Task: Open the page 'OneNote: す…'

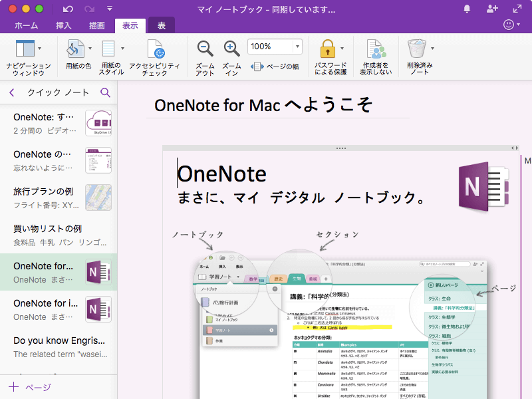Action: pyautogui.click(x=59, y=124)
